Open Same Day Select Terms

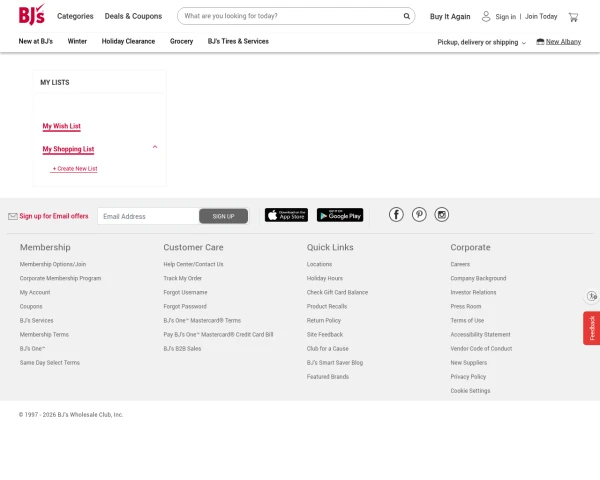[50, 363]
